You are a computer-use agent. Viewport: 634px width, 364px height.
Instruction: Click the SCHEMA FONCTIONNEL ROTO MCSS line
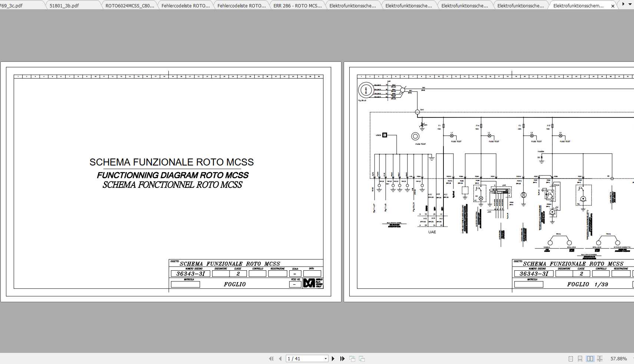tap(172, 185)
